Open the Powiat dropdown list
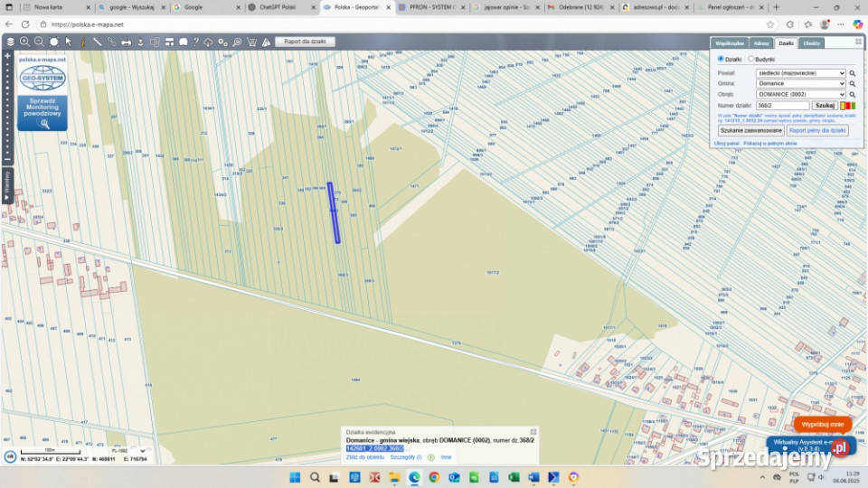This screenshot has height=488, width=868. [x=800, y=73]
